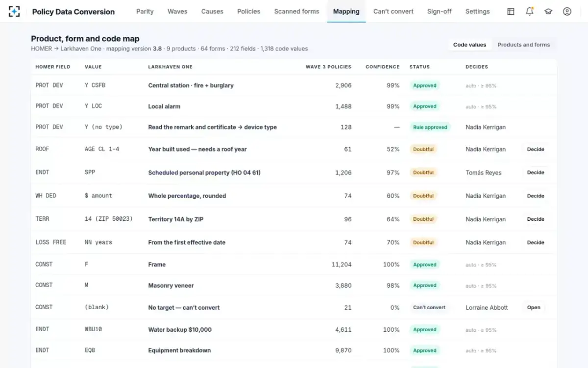Select the Code values view toggle
This screenshot has height=368, width=588.
pyautogui.click(x=469, y=45)
